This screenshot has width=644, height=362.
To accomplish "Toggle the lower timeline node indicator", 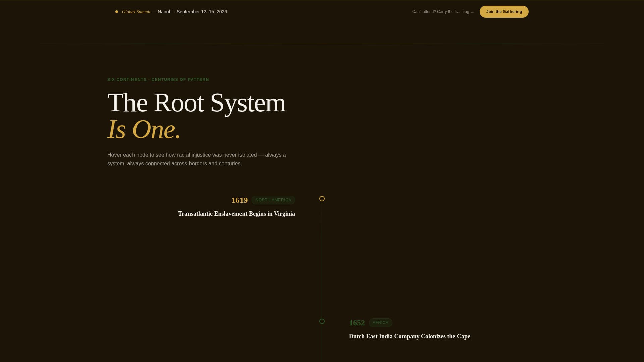I will 322,321.
